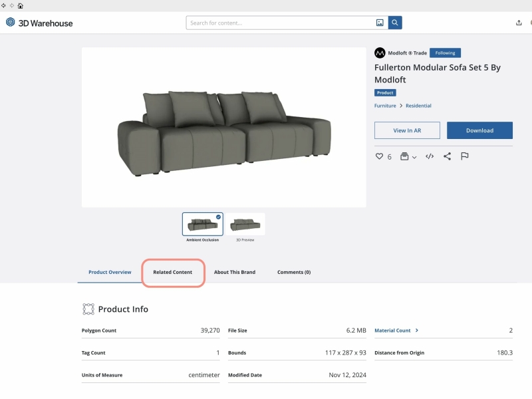Click the like count 6
The image size is (532, 399).
click(389, 157)
